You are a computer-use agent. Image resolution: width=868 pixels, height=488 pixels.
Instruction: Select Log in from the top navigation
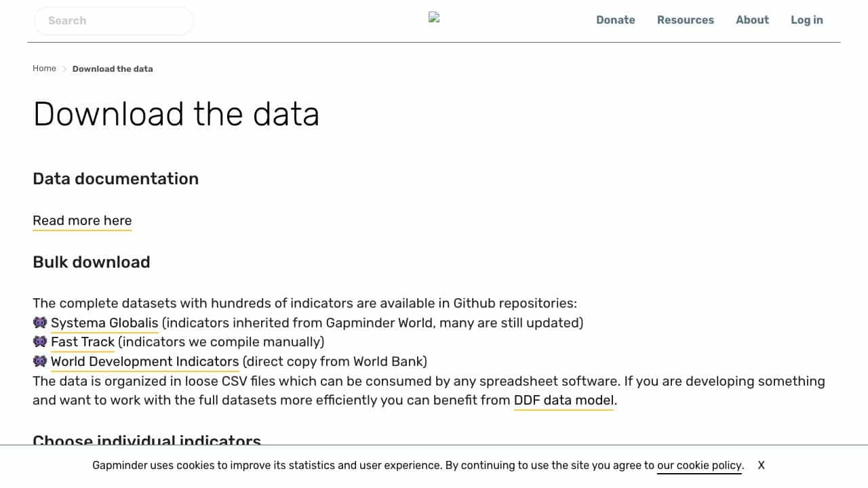pos(807,20)
